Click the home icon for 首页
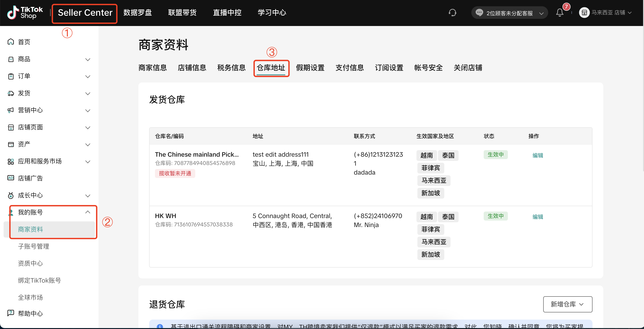The image size is (644, 329). point(11,42)
